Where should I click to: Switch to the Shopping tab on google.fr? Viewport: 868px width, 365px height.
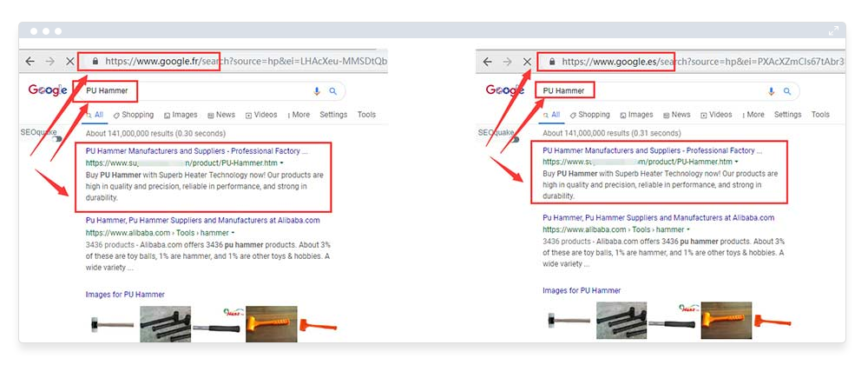tap(133, 115)
